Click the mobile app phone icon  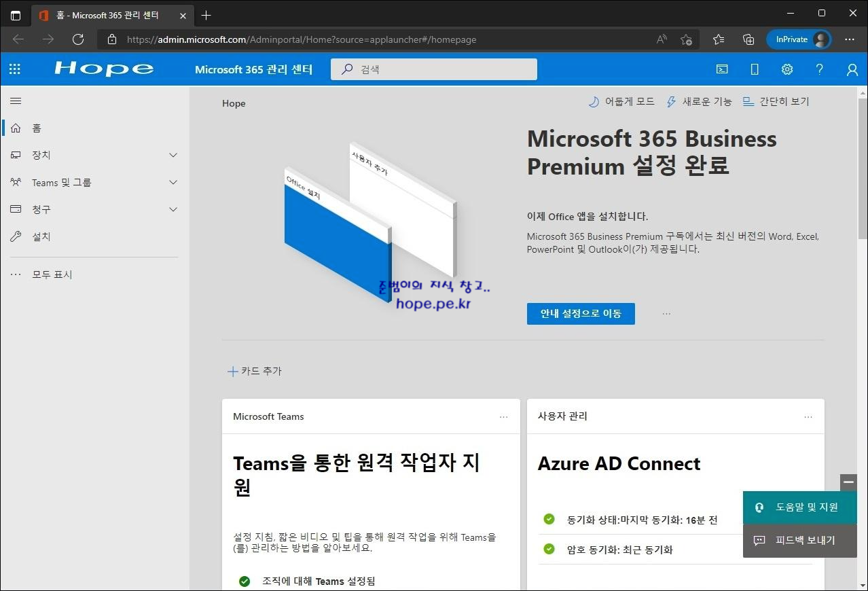(x=754, y=69)
